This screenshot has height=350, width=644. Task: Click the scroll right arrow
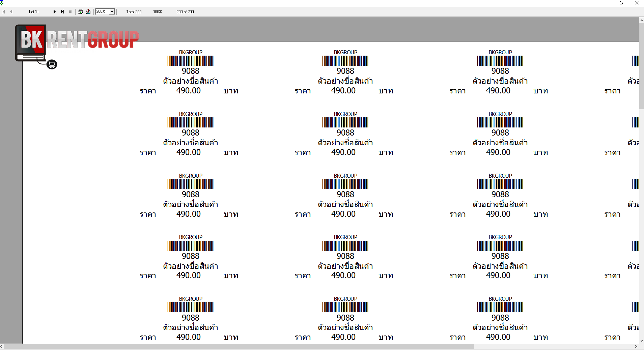pos(636,347)
